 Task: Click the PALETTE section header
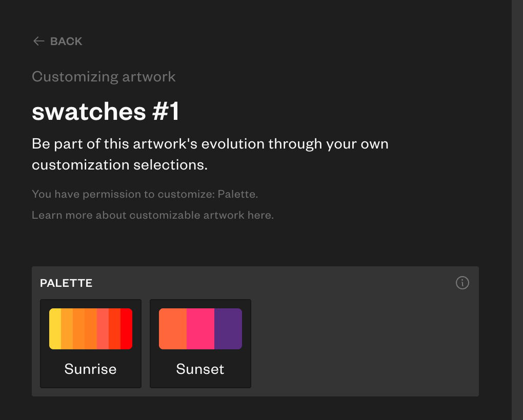pyautogui.click(x=66, y=283)
